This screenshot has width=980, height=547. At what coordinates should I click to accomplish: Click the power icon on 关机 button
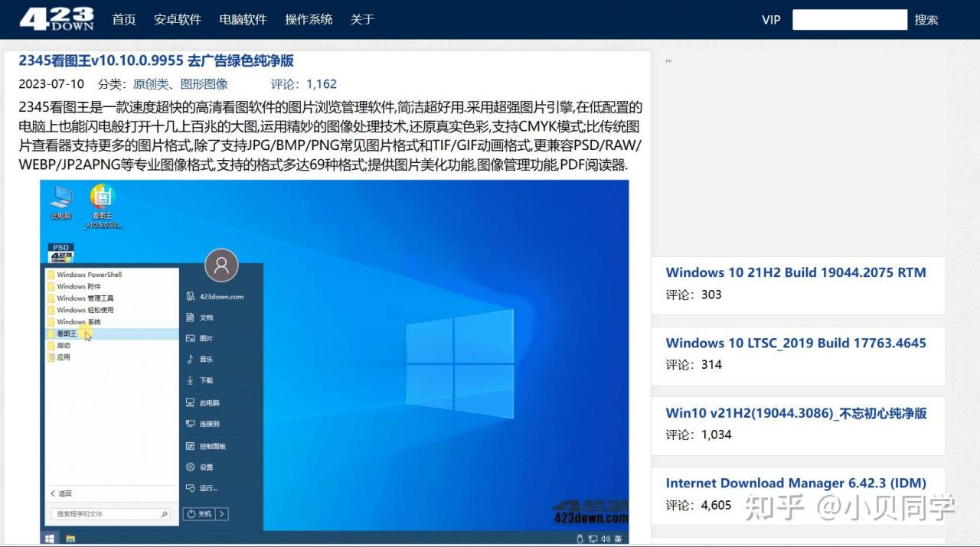[x=192, y=514]
